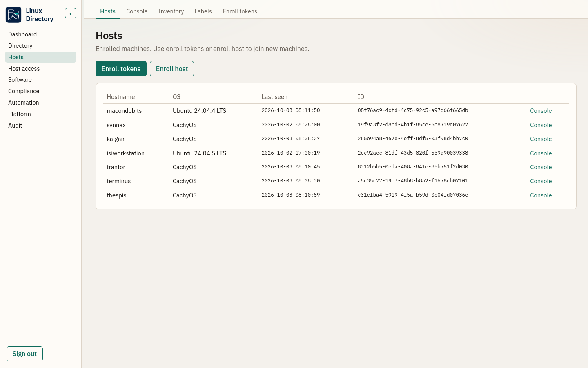Click the ID starting with 08f76ac9
The width and height of the screenshot is (588, 368).
coord(413,110)
